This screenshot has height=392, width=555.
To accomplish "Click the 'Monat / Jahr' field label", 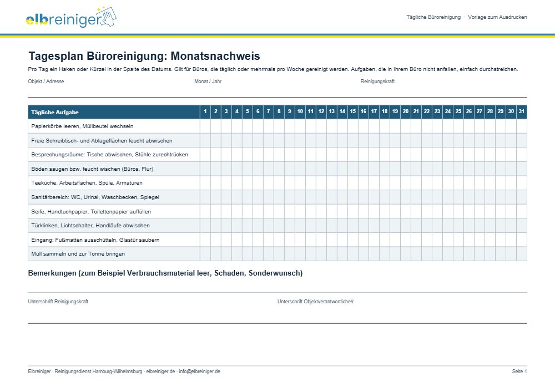I will tap(208, 82).
